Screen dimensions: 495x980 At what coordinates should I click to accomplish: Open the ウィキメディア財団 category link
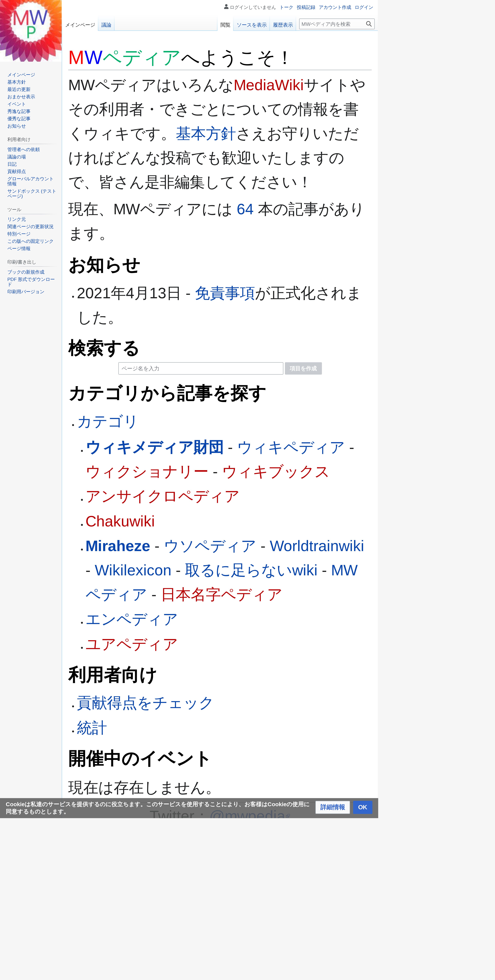(x=154, y=447)
